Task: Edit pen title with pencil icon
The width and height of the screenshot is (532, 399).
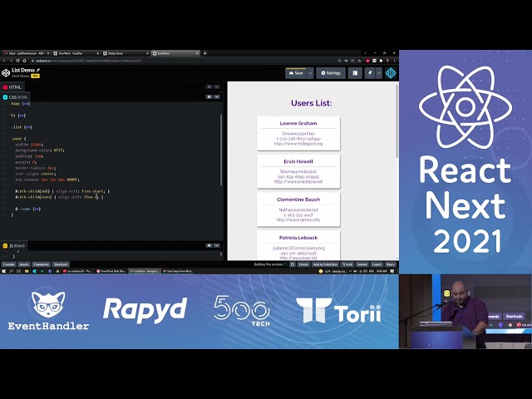Action: point(38,70)
